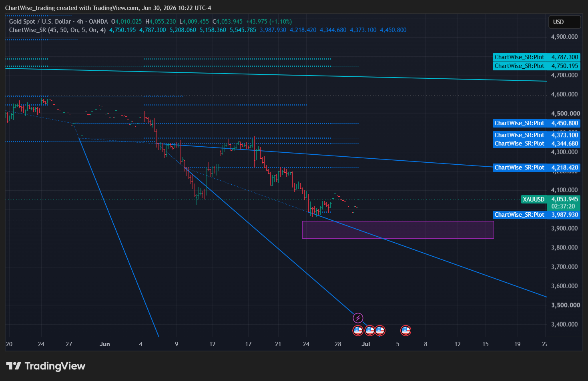This screenshot has height=381, width=588.
Task: Click the 4,053.945 current price label on the scale
Action: click(564, 199)
